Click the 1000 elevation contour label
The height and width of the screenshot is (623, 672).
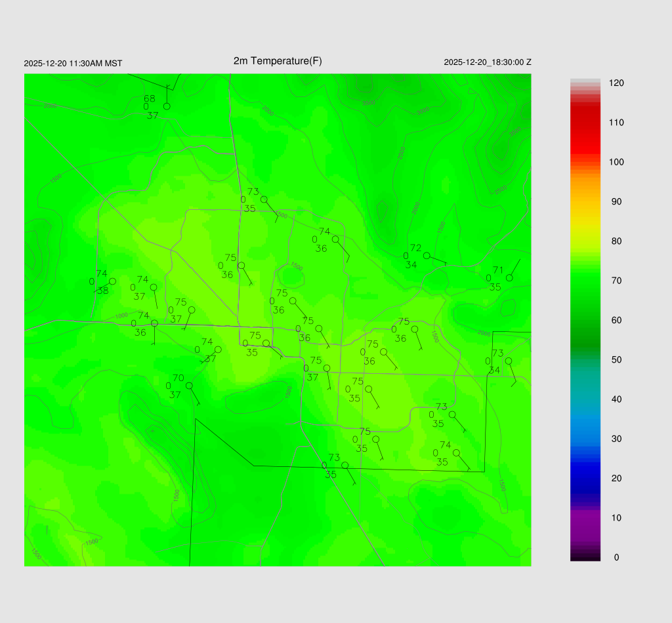coord(121,316)
